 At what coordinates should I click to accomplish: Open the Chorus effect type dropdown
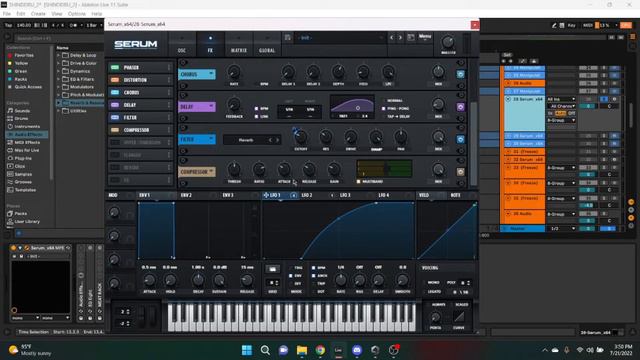point(197,74)
